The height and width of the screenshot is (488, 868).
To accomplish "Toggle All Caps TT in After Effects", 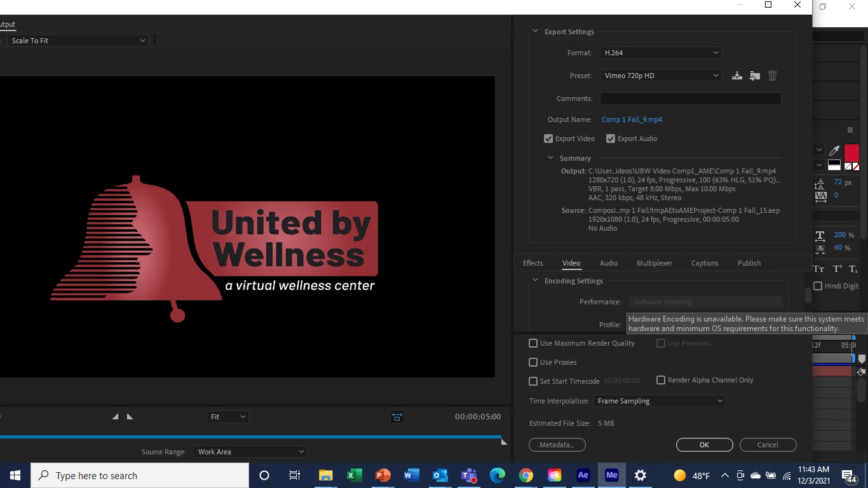I will tap(819, 269).
